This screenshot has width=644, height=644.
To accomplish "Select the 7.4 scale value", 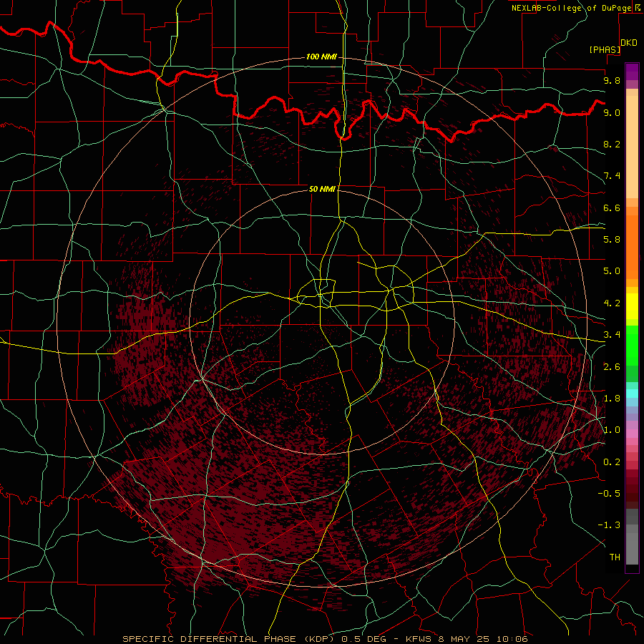I will pyautogui.click(x=612, y=176).
